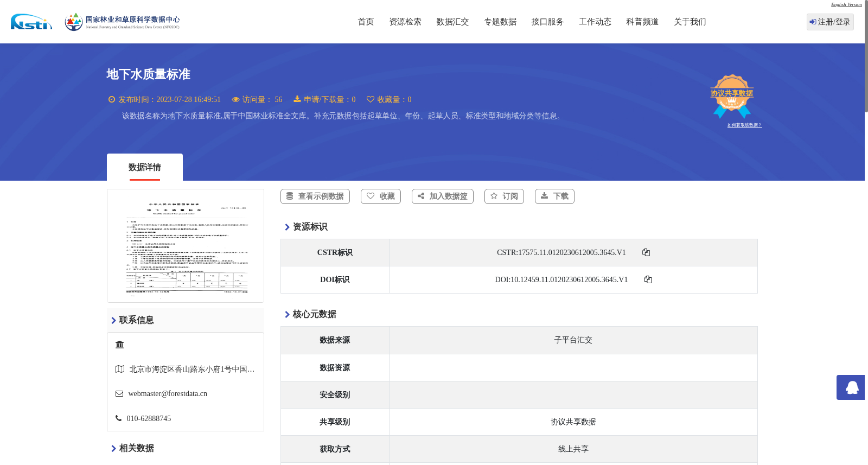The width and height of the screenshot is (868, 465).
Task: Click the 下载 download button
Action: (554, 196)
